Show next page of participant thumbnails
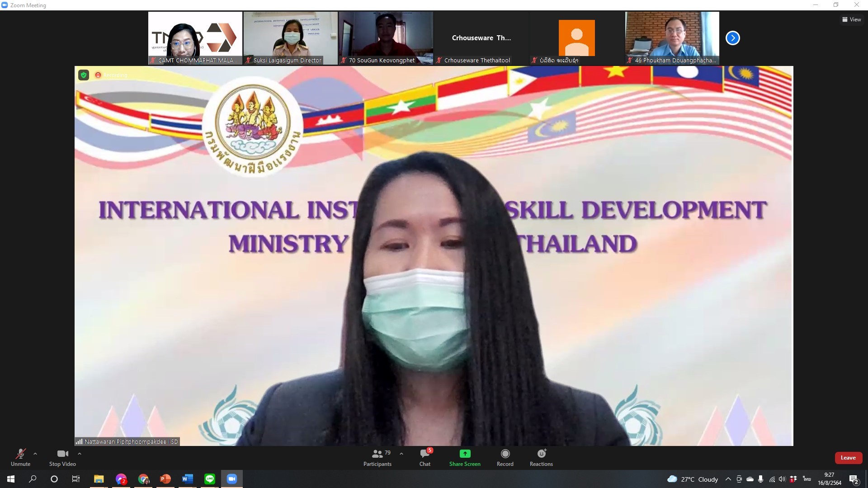Viewport: 868px width, 488px height. point(732,38)
